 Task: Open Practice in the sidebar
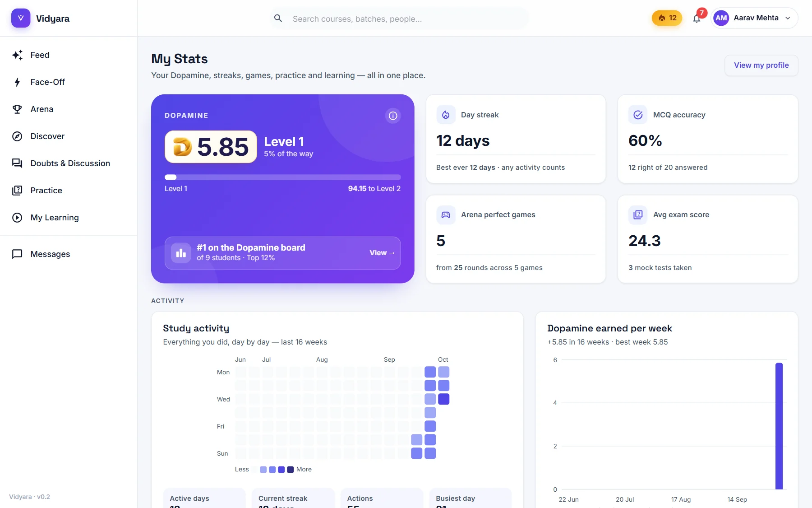click(x=69, y=191)
